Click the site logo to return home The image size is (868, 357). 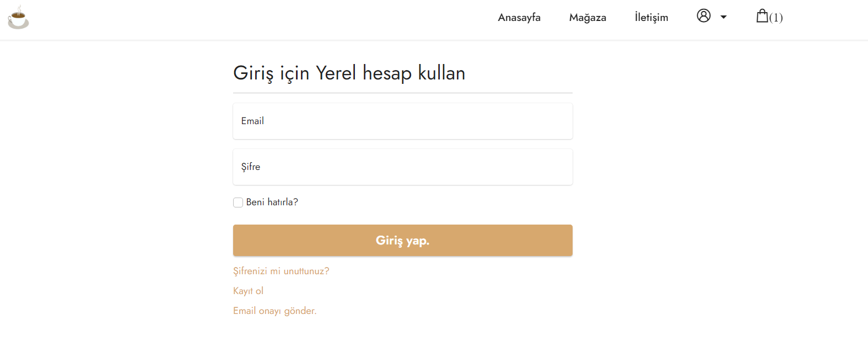click(18, 17)
